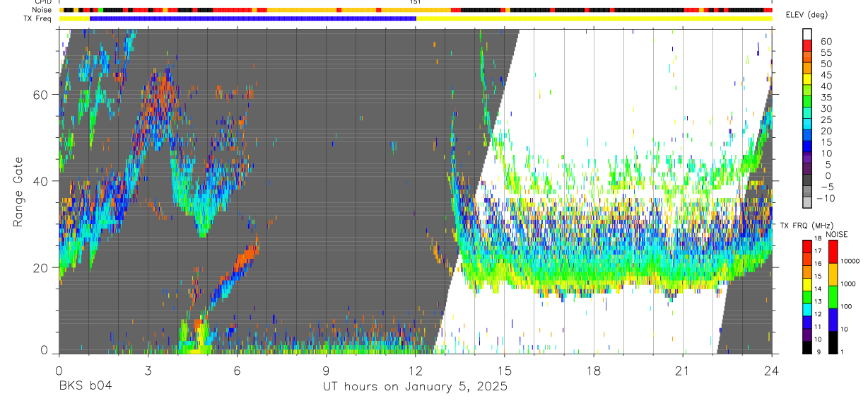Pick the light gray bottom segment of the ELEV colorbar
Image resolution: width=868 pixels, height=401 pixels.
coord(807,203)
